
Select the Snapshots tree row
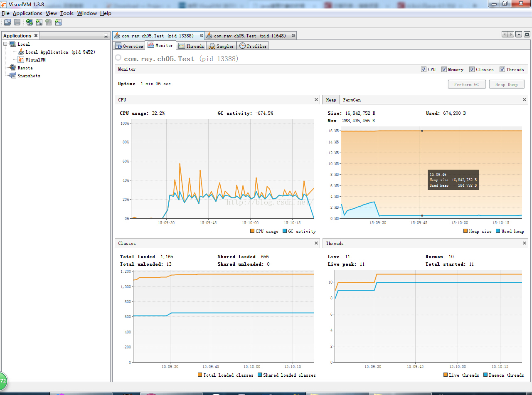25,76
